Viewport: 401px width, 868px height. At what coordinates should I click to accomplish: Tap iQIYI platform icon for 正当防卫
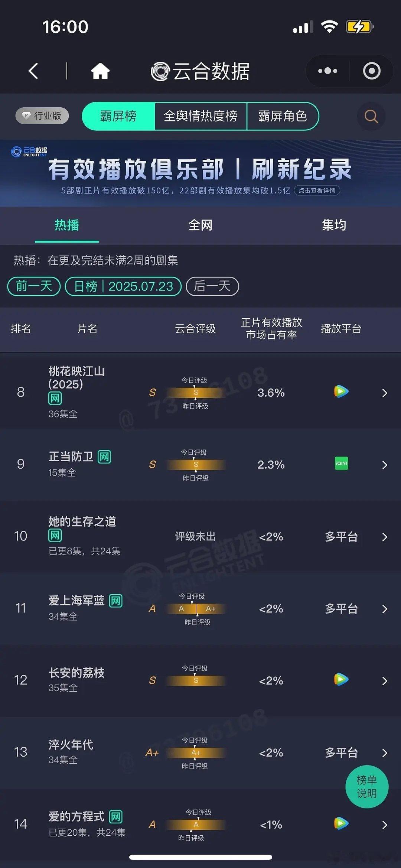point(341,464)
